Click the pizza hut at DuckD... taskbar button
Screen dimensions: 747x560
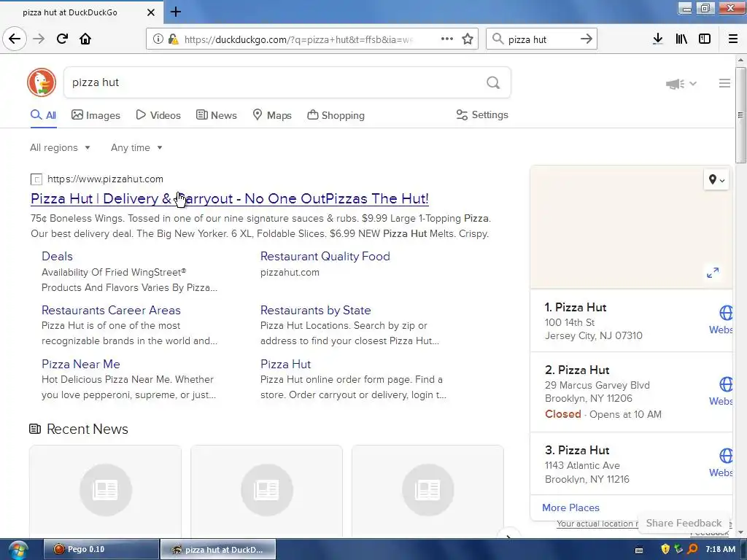coord(217,550)
